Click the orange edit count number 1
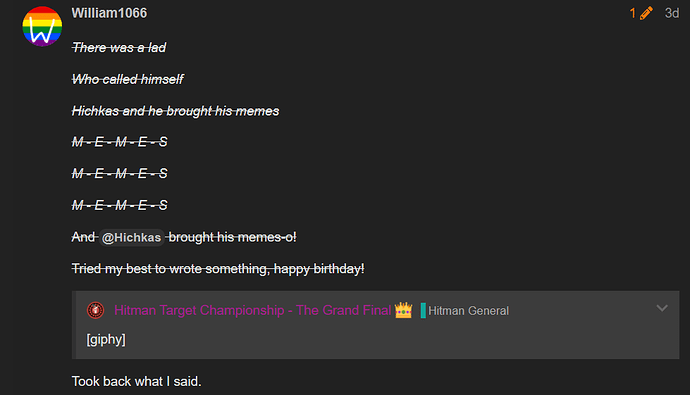This screenshot has width=690, height=395. pyautogui.click(x=633, y=13)
